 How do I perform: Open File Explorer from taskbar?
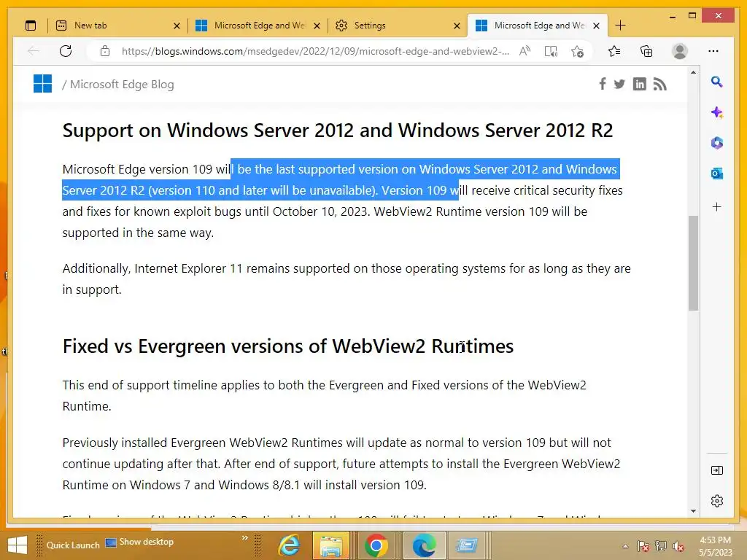331,545
